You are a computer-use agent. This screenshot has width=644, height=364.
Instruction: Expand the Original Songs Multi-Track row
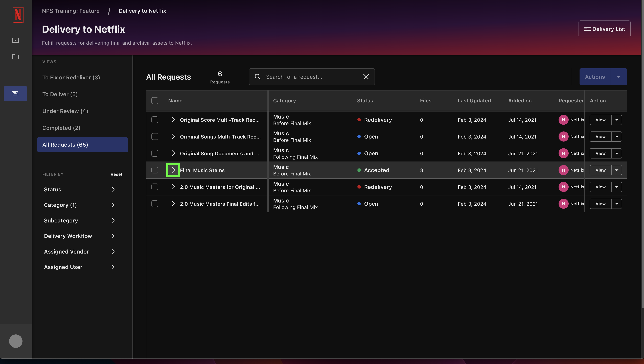(173, 136)
